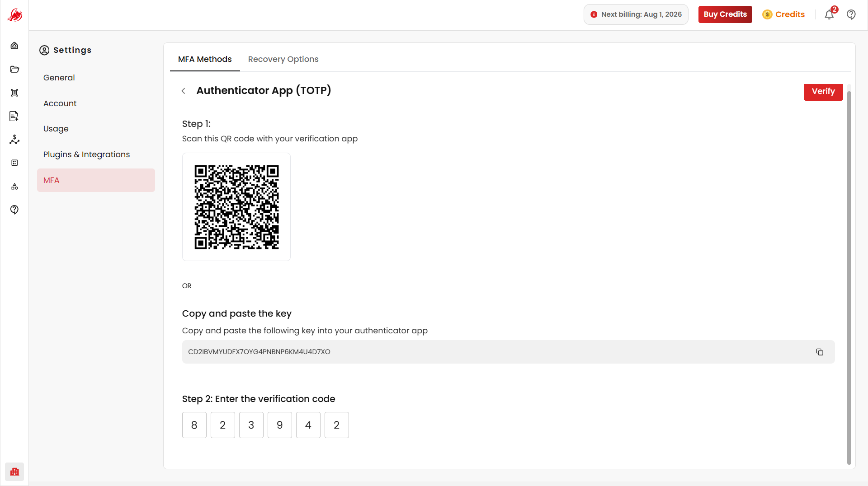This screenshot has width=868, height=486.
Task: Click the Settings heading text
Action: click(72, 50)
